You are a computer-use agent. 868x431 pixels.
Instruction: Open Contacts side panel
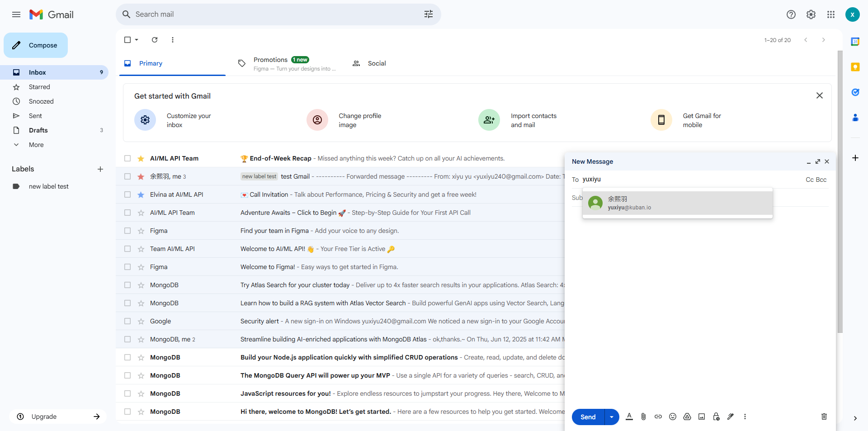855,118
